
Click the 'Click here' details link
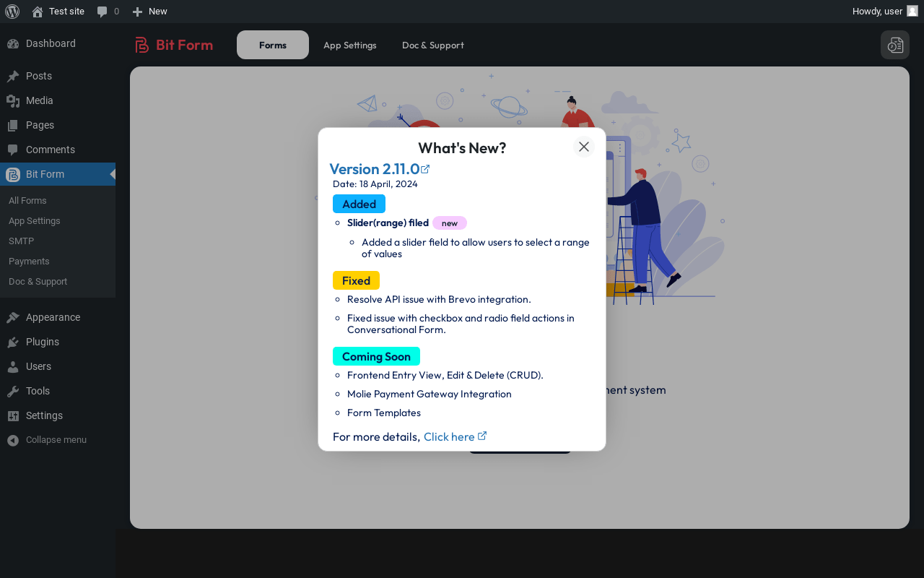tap(449, 436)
